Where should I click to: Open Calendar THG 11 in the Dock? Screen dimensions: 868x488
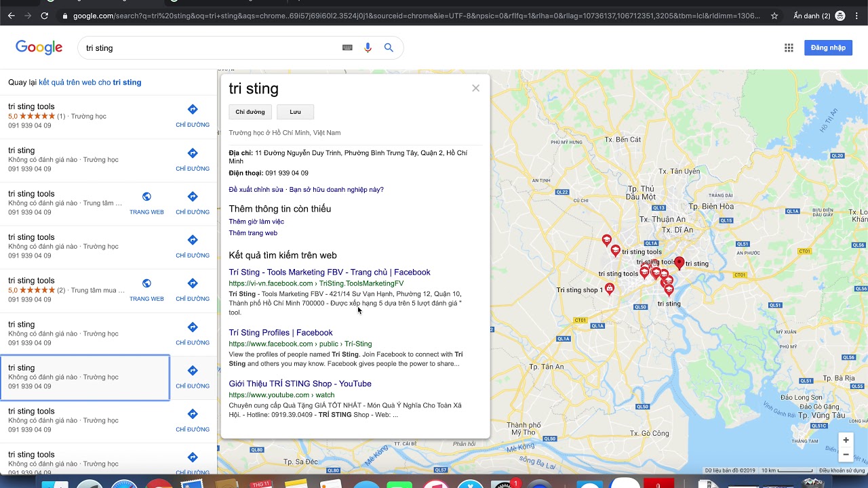[261, 483]
